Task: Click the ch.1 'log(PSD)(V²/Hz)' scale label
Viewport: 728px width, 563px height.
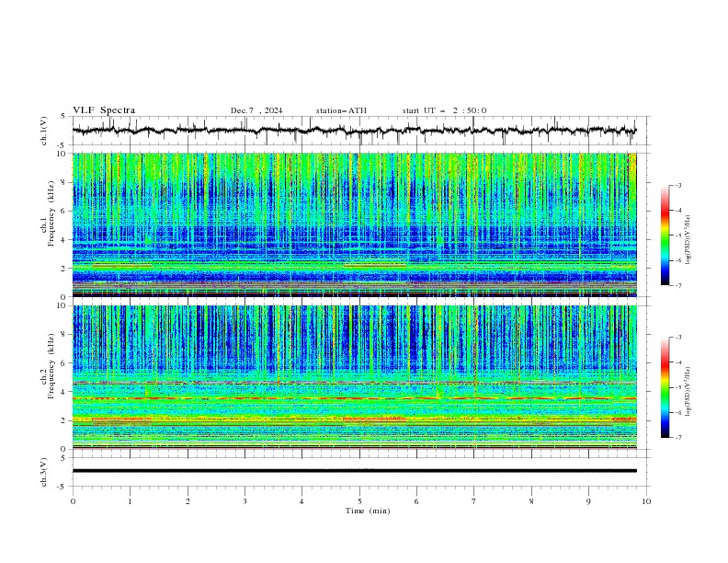Action: pyautogui.click(x=688, y=240)
